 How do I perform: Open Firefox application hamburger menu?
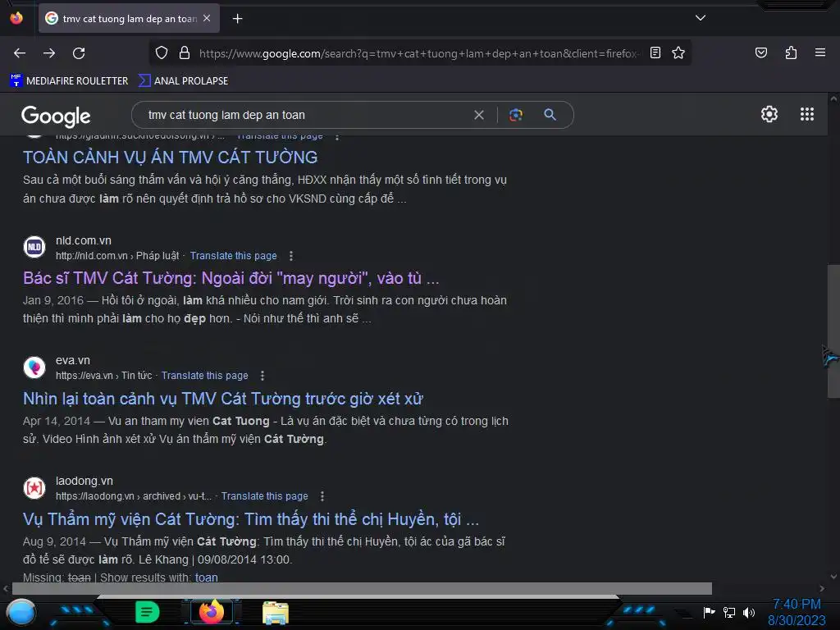(x=820, y=52)
